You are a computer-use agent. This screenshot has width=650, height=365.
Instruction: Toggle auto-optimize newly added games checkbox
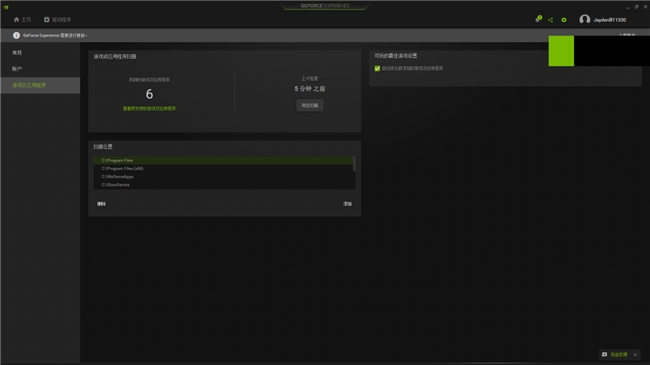tap(377, 68)
